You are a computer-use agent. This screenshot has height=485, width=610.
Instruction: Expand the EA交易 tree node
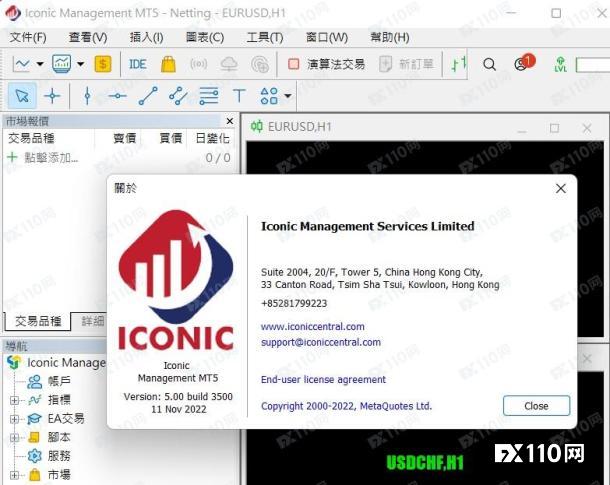[x=14, y=419]
